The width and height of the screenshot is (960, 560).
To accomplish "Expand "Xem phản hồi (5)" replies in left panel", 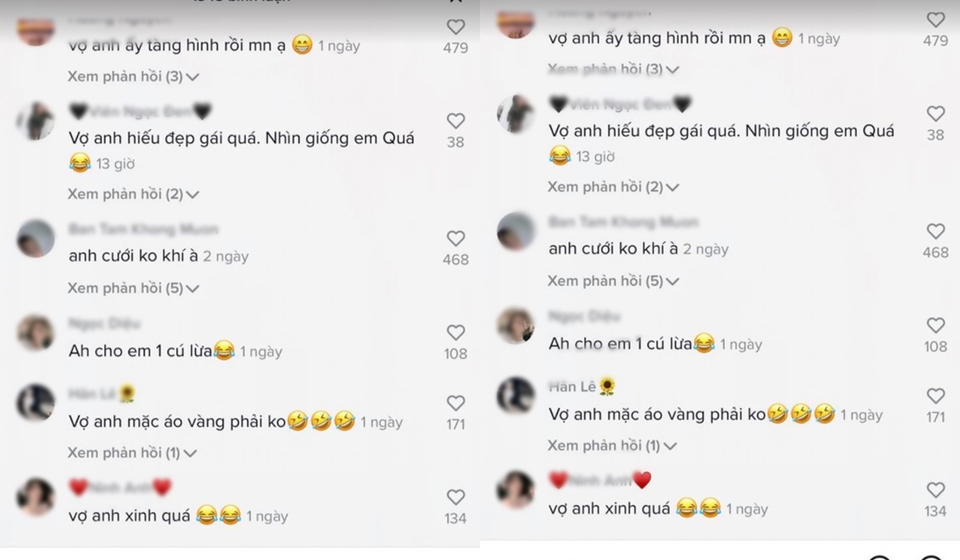I will click(x=133, y=288).
